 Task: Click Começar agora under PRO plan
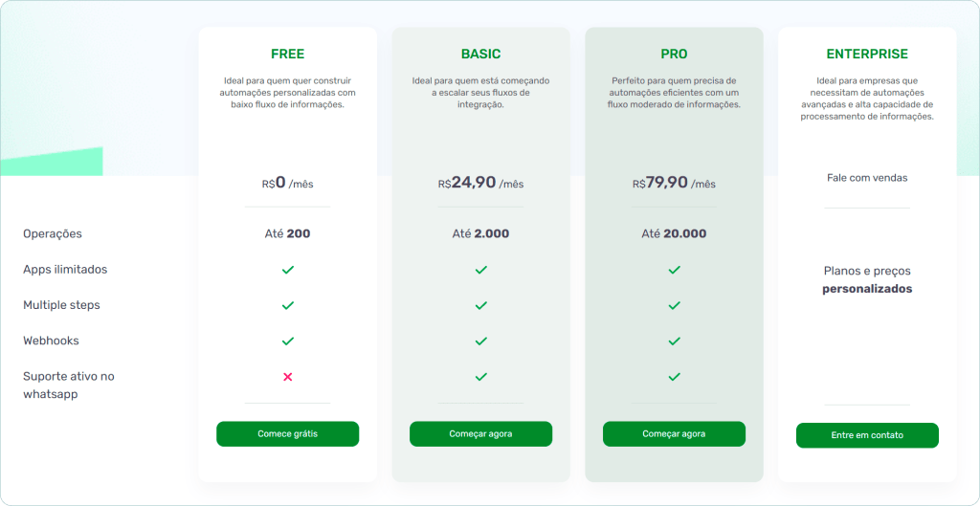tap(674, 433)
